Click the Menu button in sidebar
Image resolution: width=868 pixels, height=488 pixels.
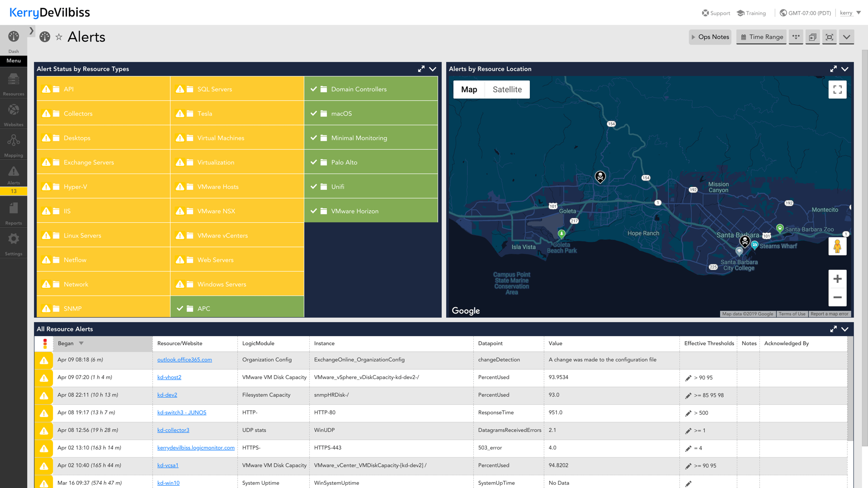click(x=14, y=61)
